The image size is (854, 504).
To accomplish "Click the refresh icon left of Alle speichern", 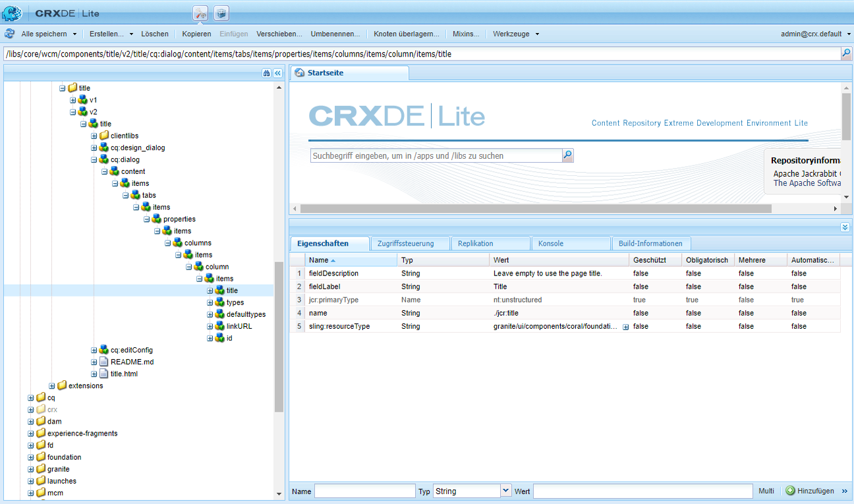I will pyautogui.click(x=10, y=34).
